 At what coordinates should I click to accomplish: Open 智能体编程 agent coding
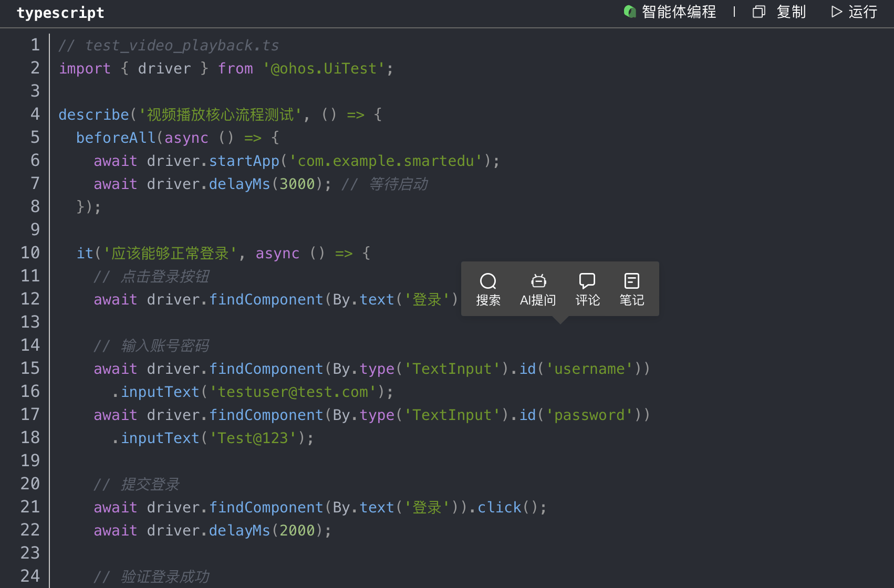pyautogui.click(x=678, y=12)
